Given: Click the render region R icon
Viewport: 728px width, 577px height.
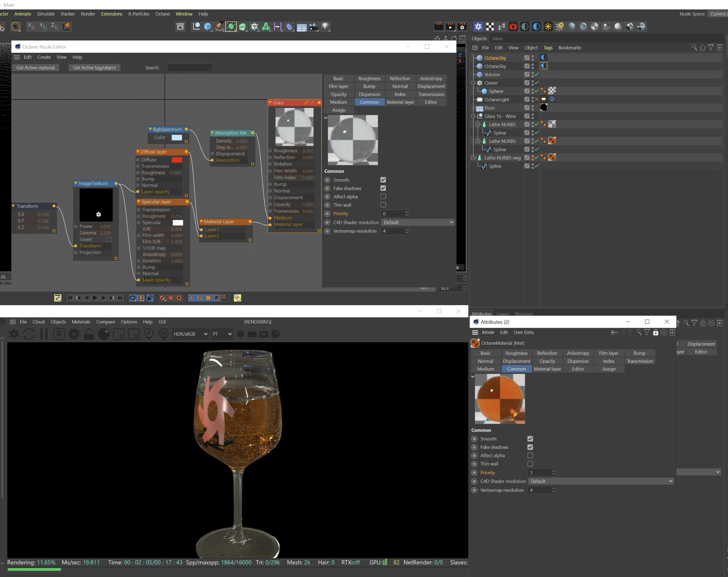Looking at the screenshot, I should 59,334.
